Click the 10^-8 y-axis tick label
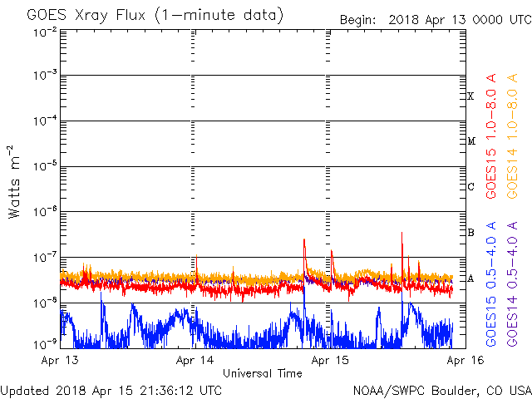The width and height of the screenshot is (532, 399). click(x=45, y=303)
